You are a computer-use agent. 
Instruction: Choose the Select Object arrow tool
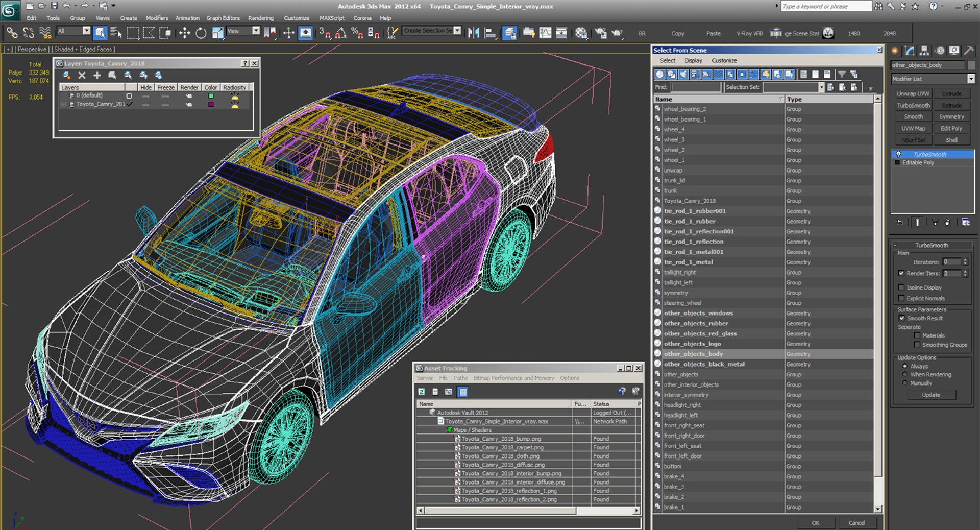pos(100,33)
